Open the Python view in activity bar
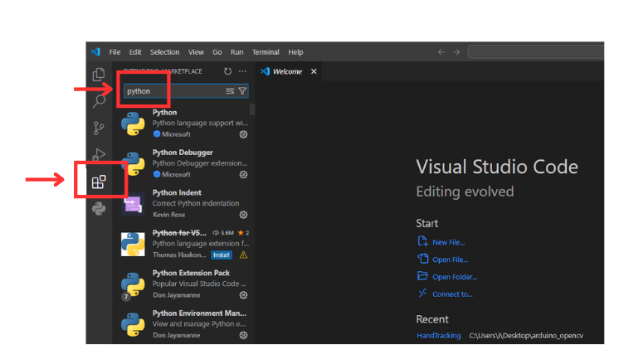Image resolution: width=629 pixels, height=364 pixels. (x=99, y=208)
